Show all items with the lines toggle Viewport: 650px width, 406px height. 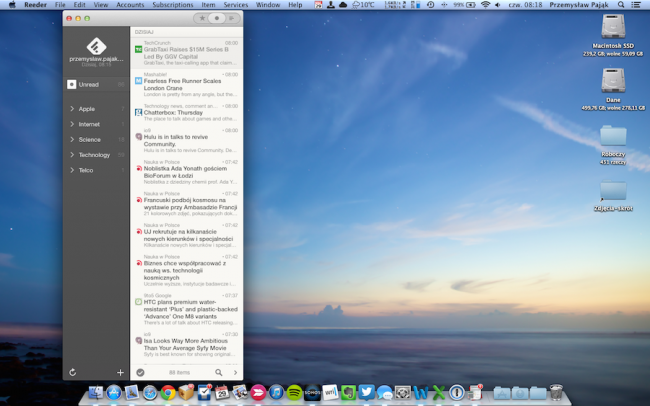click(232, 18)
